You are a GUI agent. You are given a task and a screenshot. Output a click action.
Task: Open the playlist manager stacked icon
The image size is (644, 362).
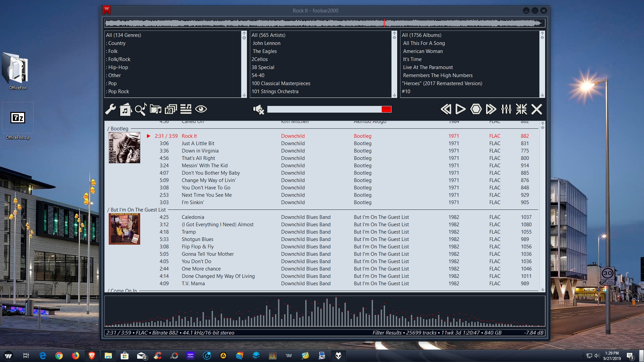[x=171, y=109]
